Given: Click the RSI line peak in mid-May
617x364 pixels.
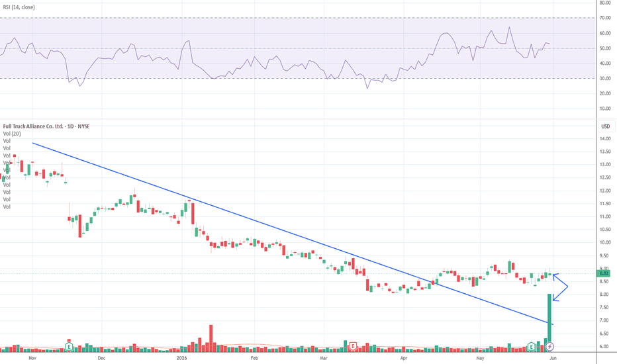Looking at the screenshot, I should pyautogui.click(x=509, y=28).
